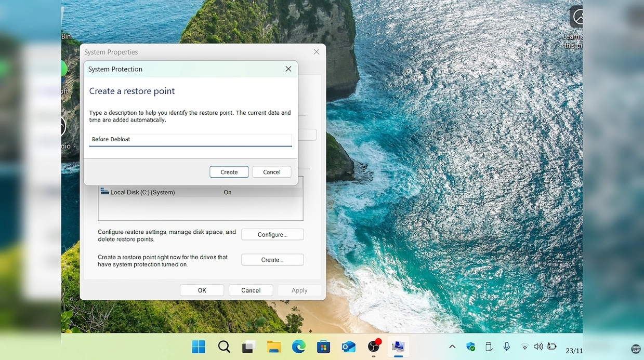This screenshot has height=360, width=644.
Task: Click the USB safely remove tray icon
Action: point(489,346)
